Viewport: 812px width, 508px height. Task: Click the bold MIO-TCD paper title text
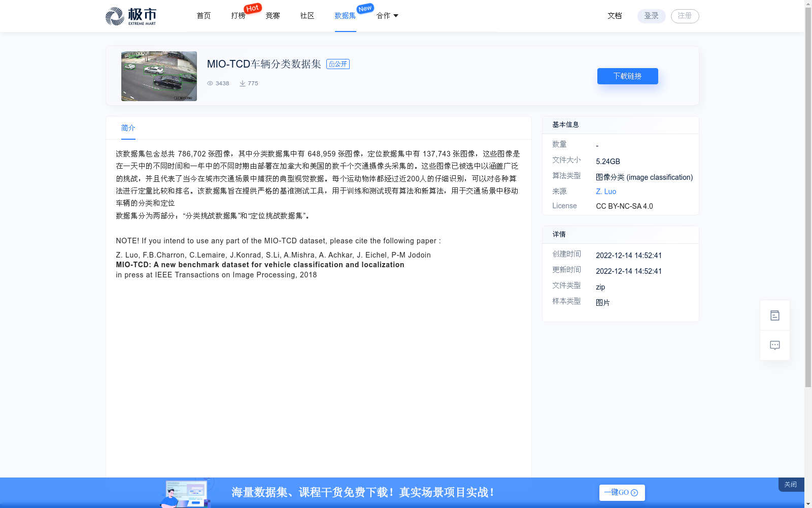[260, 265]
